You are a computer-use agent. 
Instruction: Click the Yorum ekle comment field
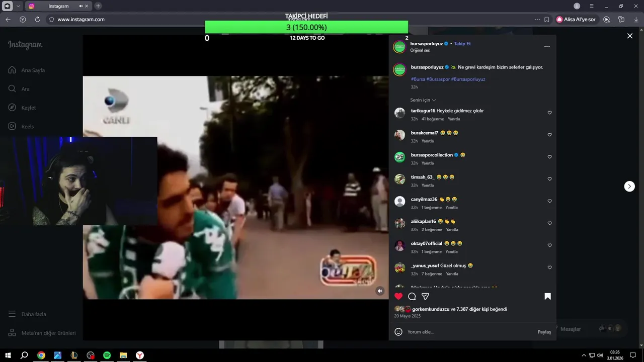tap(469, 332)
